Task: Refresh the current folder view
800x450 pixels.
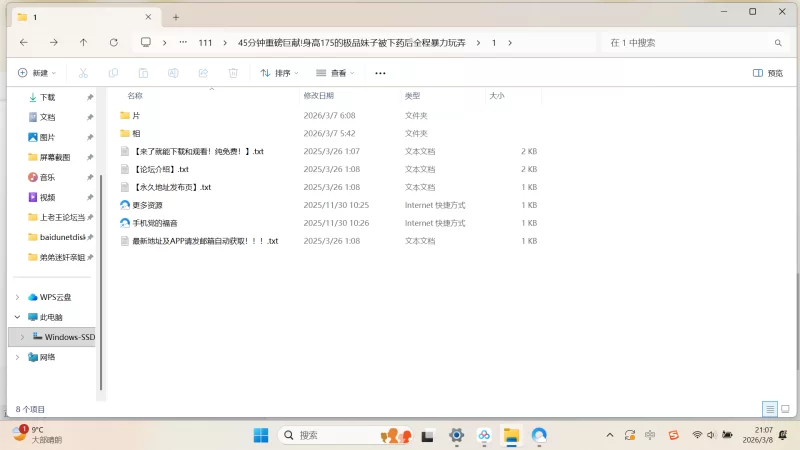Action: coord(113,43)
